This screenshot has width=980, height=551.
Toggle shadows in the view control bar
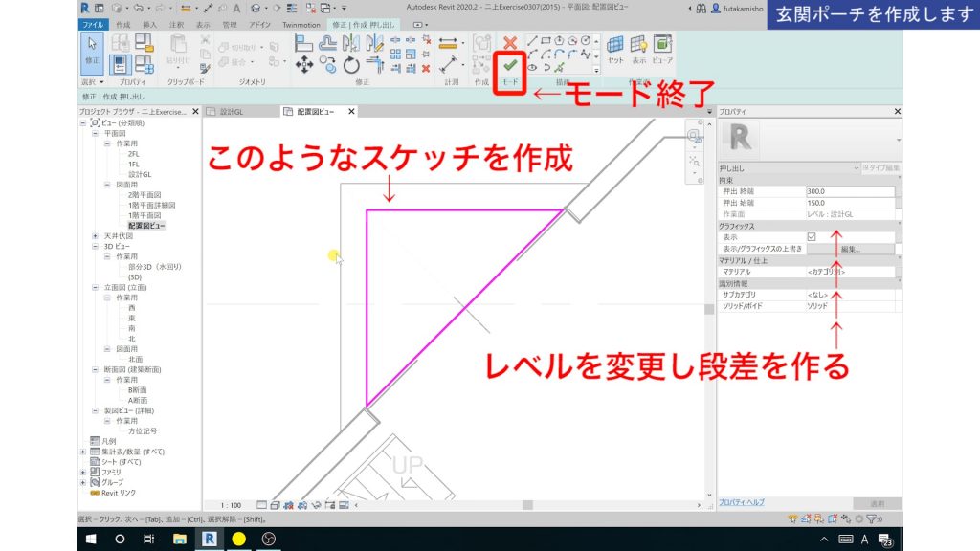point(302,504)
